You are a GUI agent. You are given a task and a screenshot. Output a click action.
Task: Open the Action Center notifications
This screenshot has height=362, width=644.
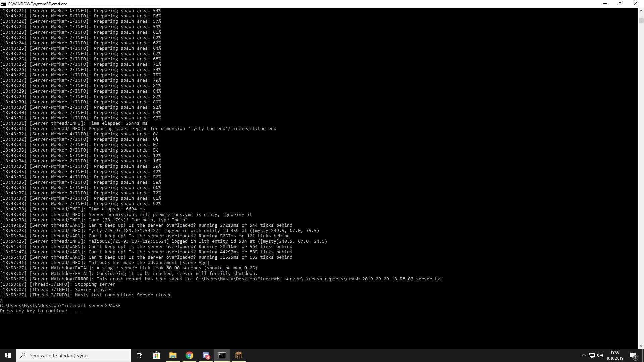click(633, 355)
